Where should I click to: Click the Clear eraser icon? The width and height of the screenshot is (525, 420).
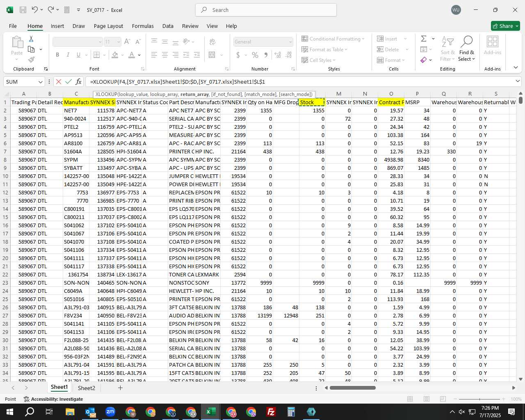424,60
